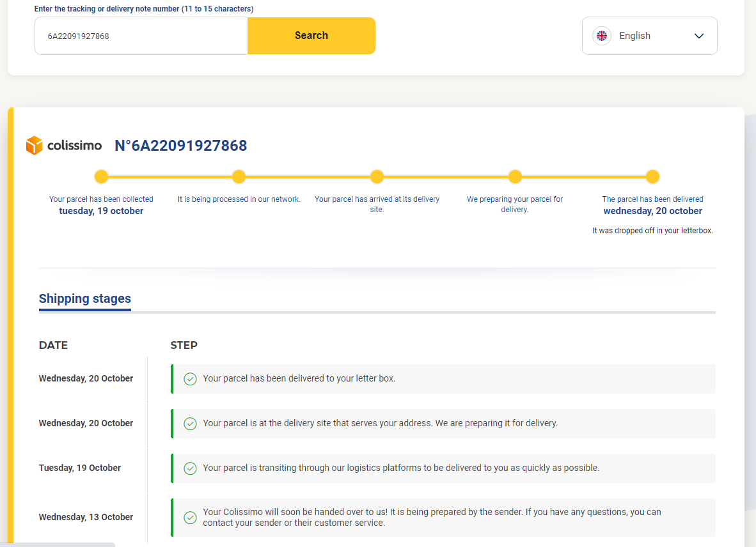The image size is (756, 547).
Task: Click checkmark icon for delivery site step
Action: (190, 424)
